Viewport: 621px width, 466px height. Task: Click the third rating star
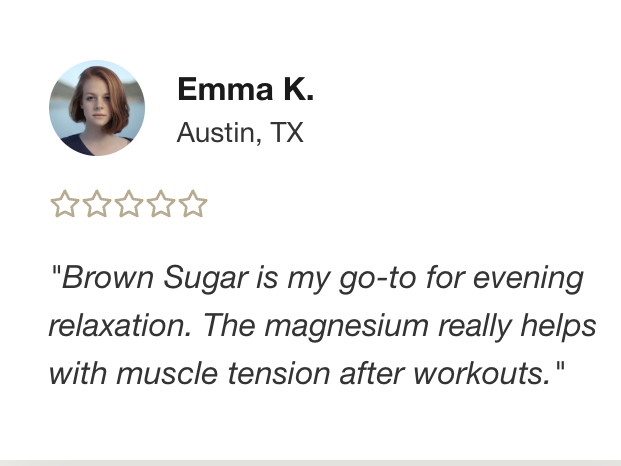[129, 204]
